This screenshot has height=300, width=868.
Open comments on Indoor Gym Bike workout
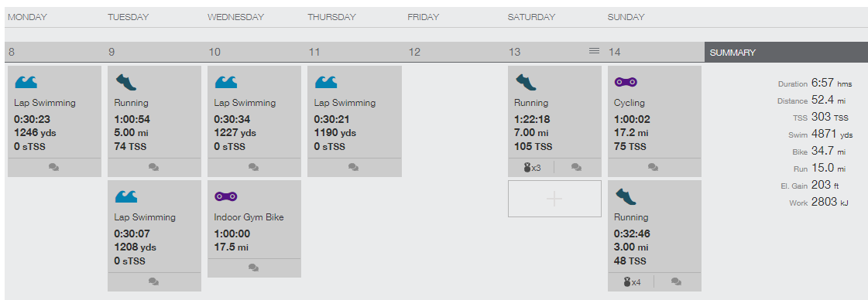[x=253, y=268]
